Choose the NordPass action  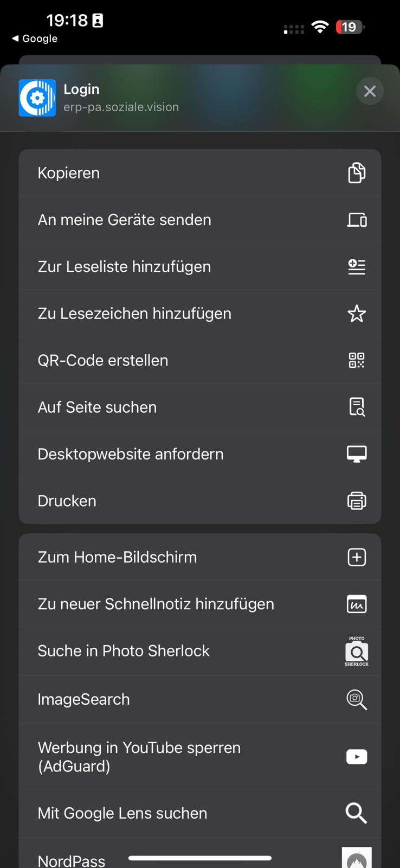pos(72,860)
